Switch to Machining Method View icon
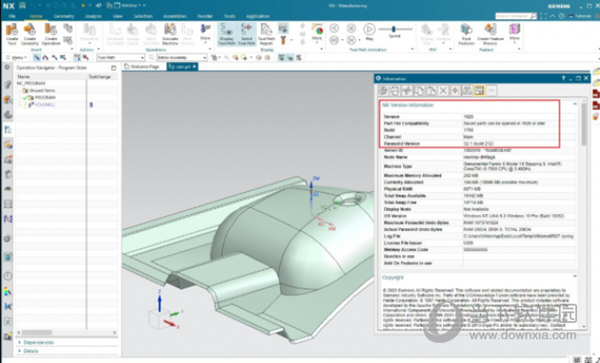 [x=63, y=57]
